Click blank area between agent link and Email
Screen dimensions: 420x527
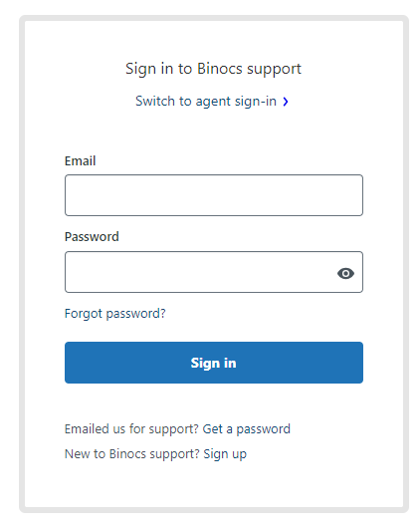214,132
